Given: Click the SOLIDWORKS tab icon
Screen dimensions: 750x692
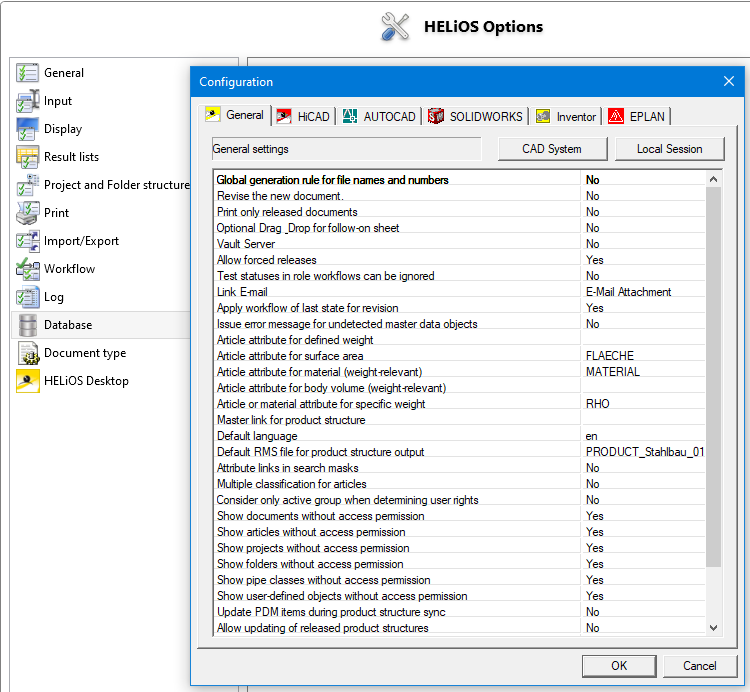Looking at the screenshot, I should pyautogui.click(x=435, y=116).
